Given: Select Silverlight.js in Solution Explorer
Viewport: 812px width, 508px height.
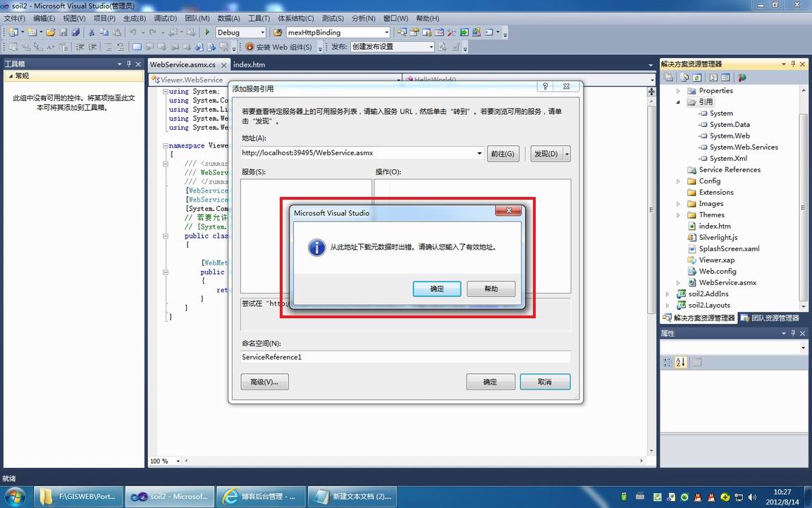Looking at the screenshot, I should (718, 237).
